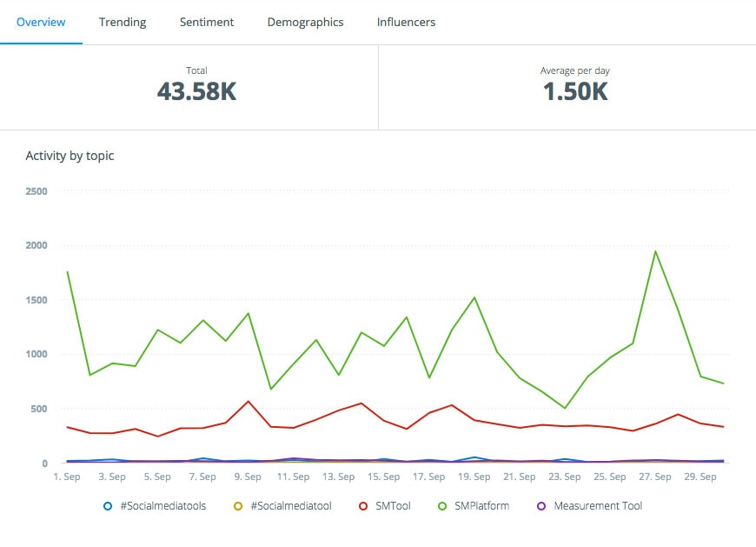Click the Total 43.58K stat

196,91
